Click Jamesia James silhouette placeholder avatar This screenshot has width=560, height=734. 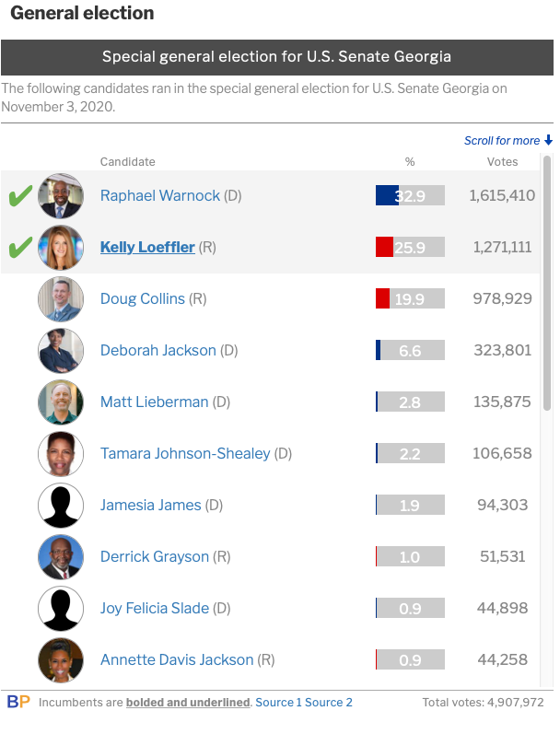tap(61, 505)
